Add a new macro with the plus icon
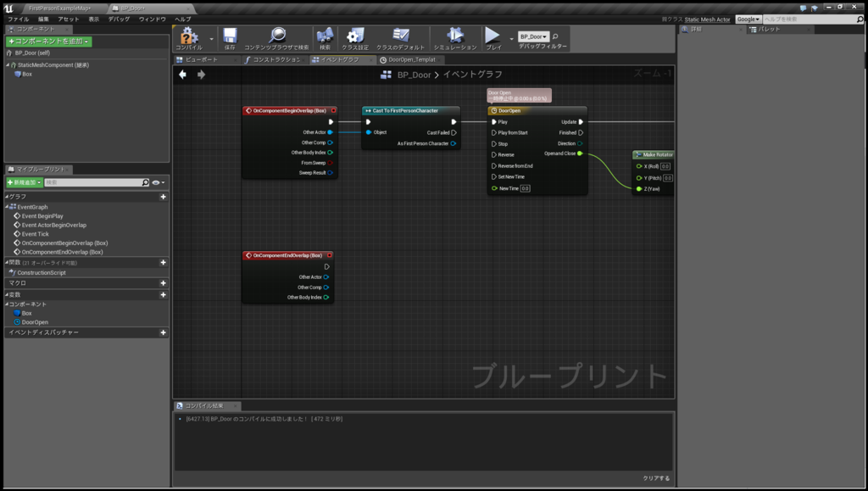This screenshot has width=868, height=491. pos(163,283)
